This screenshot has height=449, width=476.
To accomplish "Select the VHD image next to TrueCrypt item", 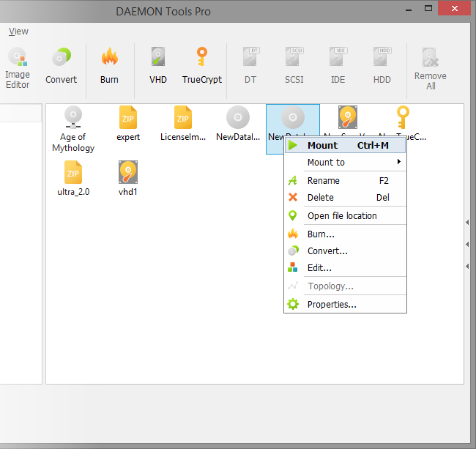I will pyautogui.click(x=348, y=118).
